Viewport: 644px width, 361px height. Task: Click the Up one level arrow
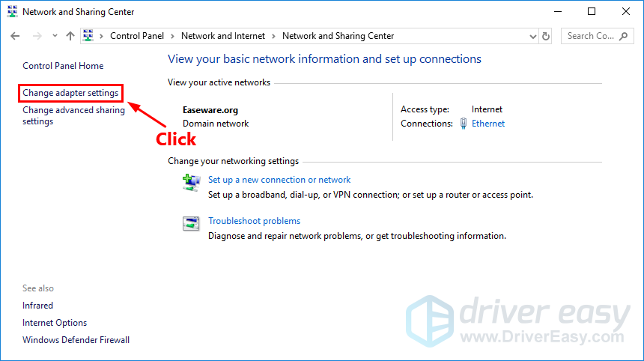[70, 36]
